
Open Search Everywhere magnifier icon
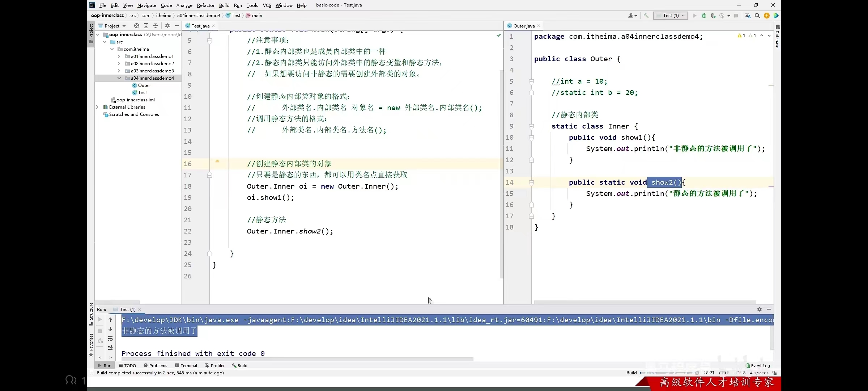click(x=757, y=16)
